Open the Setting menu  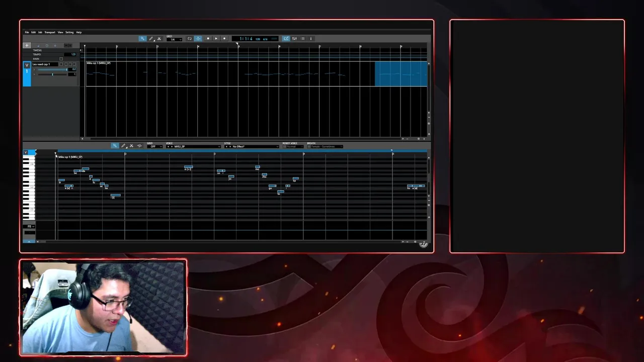[69, 32]
